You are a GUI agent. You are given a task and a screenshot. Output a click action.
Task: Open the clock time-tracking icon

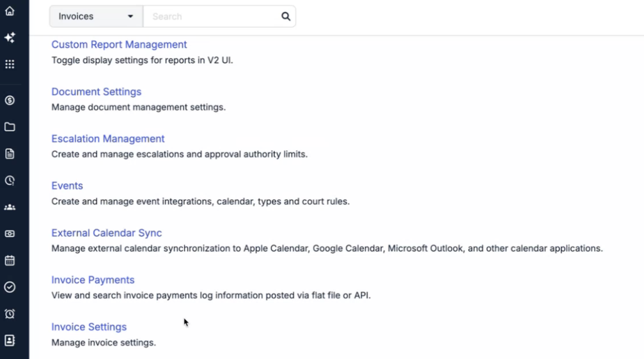coord(10,180)
